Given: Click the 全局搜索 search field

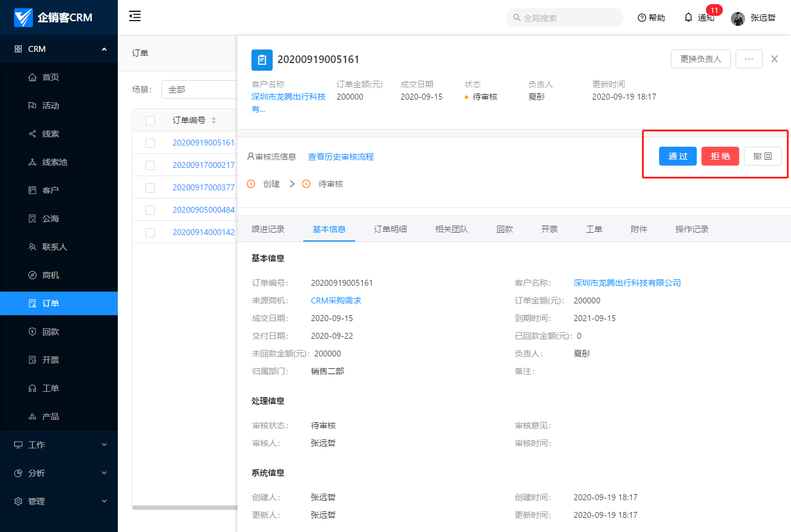Looking at the screenshot, I should click(x=565, y=18).
